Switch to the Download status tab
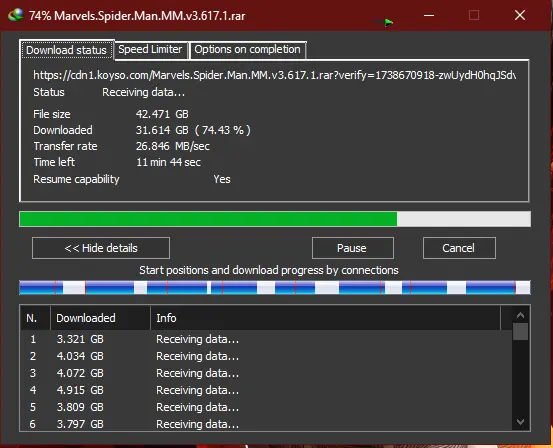This screenshot has width=553, height=448. click(66, 50)
